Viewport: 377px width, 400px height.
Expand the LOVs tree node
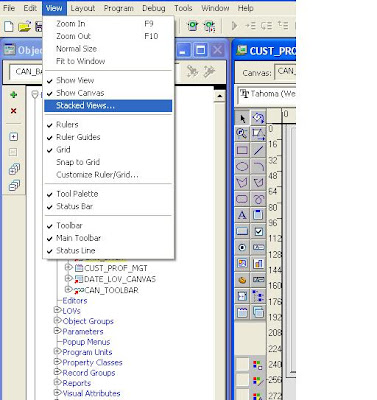click(x=57, y=310)
